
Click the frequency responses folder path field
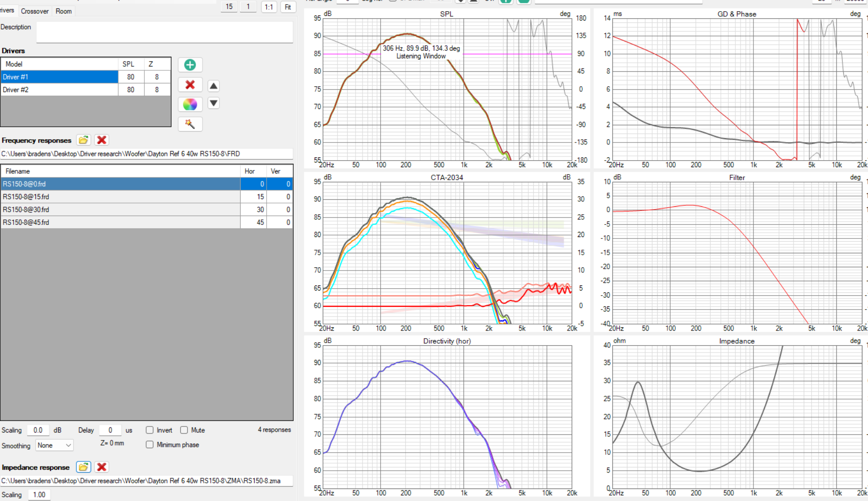[147, 154]
